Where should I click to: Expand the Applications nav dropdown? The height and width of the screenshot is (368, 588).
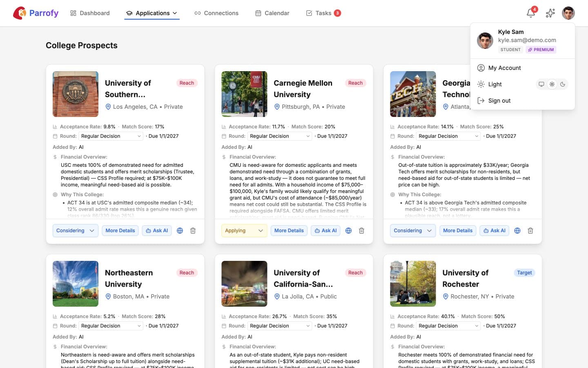click(x=152, y=13)
